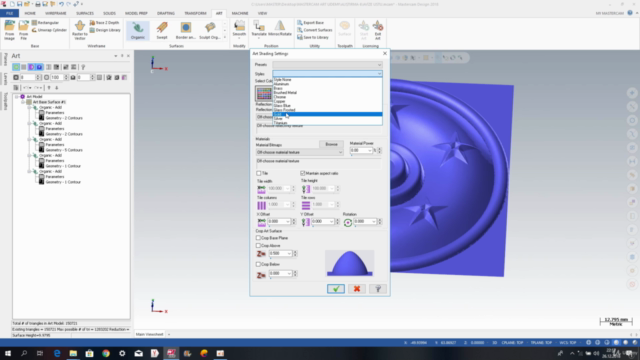Click the Trace Z Depth tool

(x=104, y=23)
